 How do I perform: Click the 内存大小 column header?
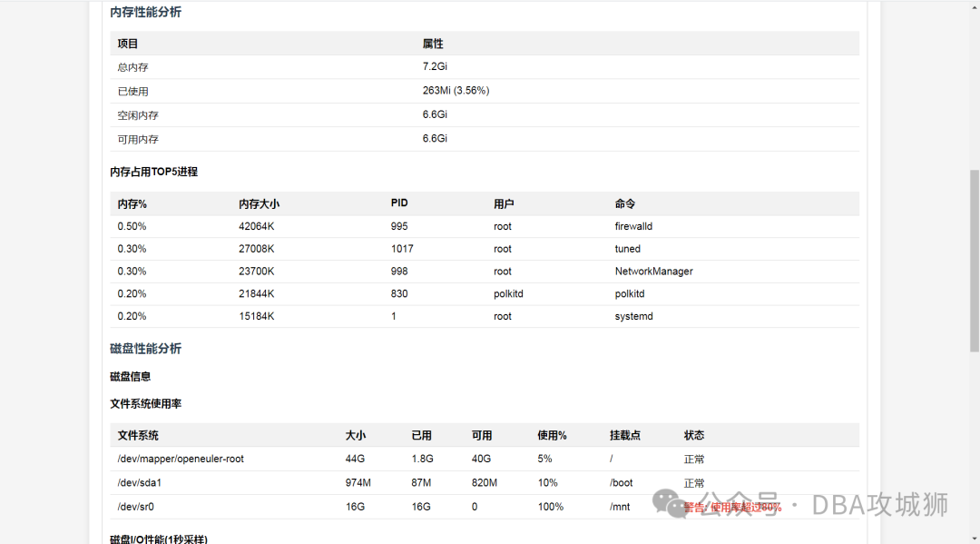259,203
